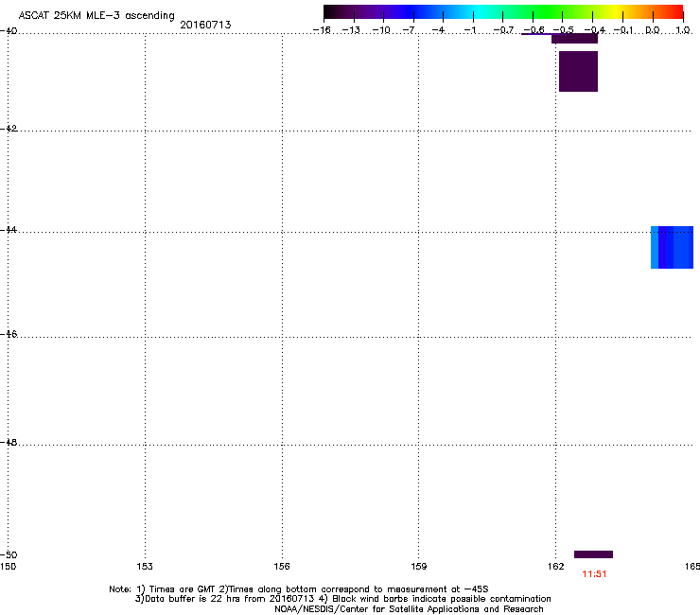Click the ASCAT 25KM MLE-3 ascending title
The height and width of the screenshot is (615, 700).
point(96,16)
